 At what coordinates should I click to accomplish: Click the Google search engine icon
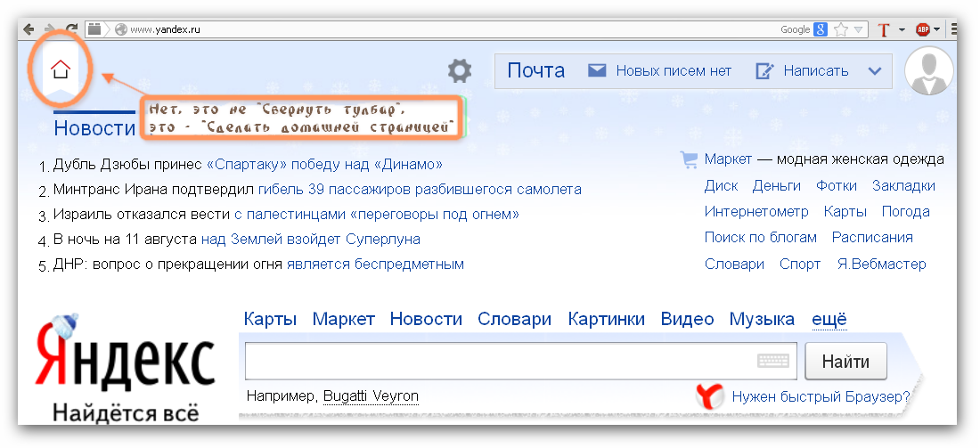coord(821,29)
